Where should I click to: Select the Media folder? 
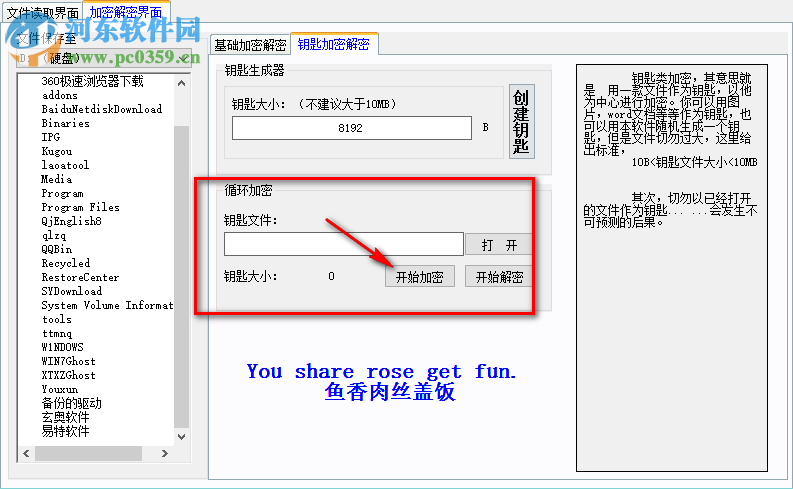point(57,179)
